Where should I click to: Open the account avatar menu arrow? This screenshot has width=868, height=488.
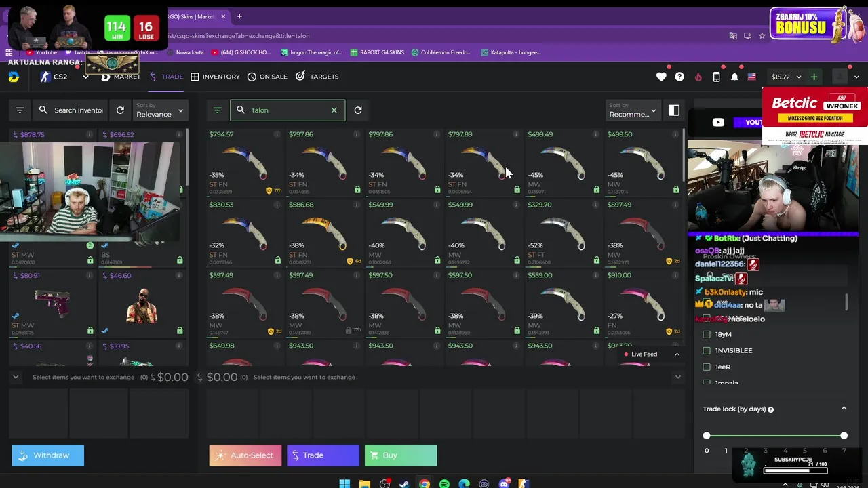click(x=856, y=77)
